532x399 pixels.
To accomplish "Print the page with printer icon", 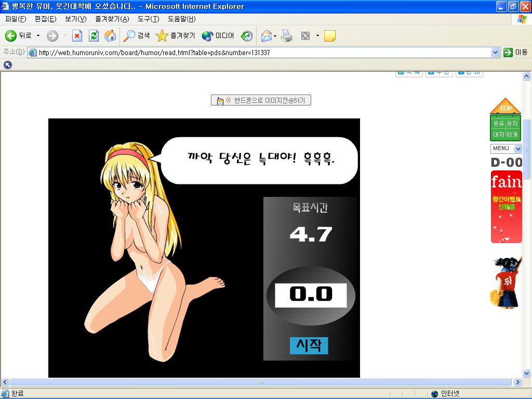I will 287,36.
